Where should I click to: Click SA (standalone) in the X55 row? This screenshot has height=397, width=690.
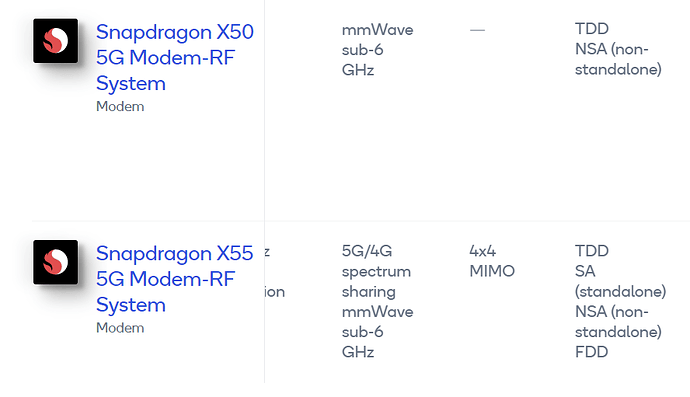pyautogui.click(x=620, y=281)
